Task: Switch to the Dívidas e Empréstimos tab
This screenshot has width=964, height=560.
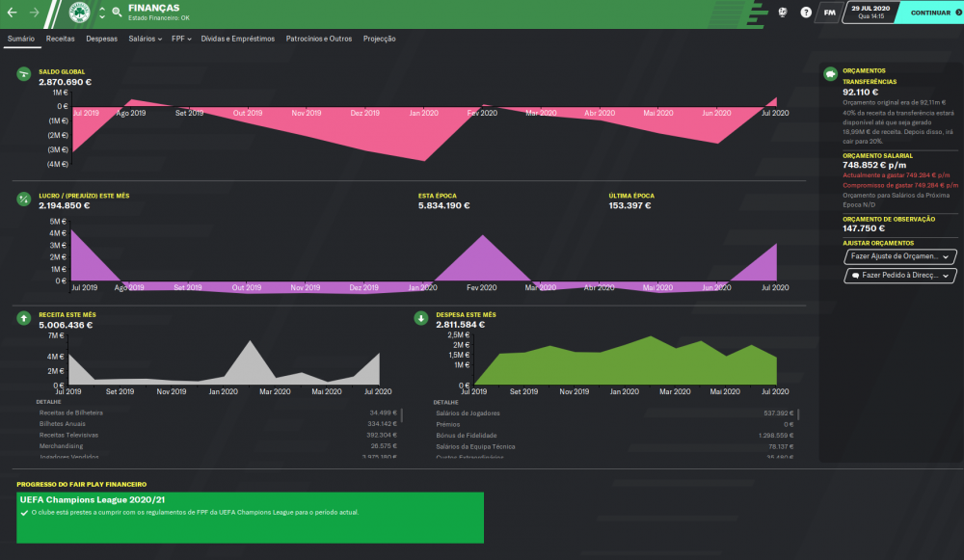Action: pos(238,39)
